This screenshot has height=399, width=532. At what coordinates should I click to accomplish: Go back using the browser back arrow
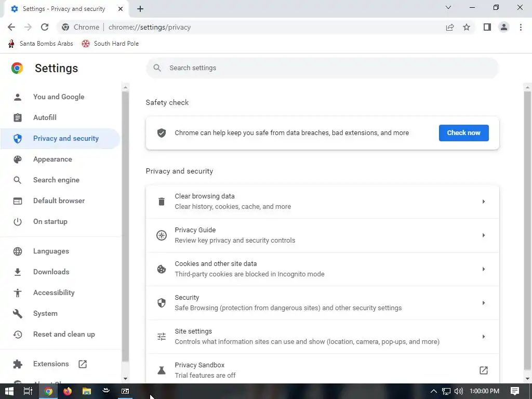pos(11,27)
